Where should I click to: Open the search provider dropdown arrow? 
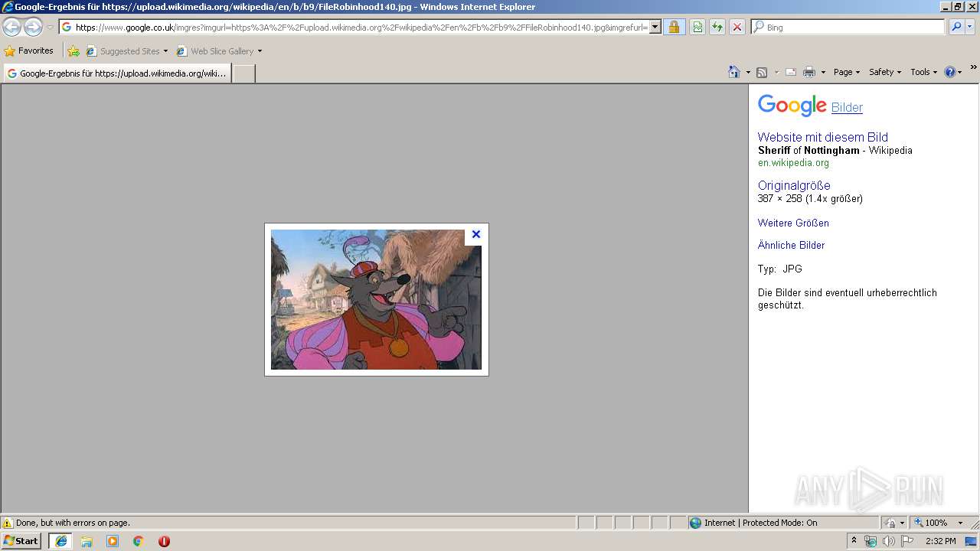click(x=970, y=27)
